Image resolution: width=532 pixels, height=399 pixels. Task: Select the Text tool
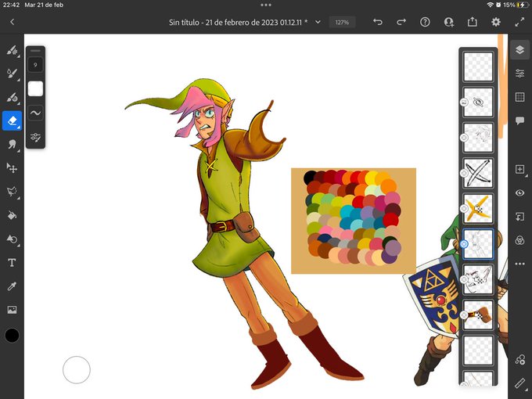(12, 263)
